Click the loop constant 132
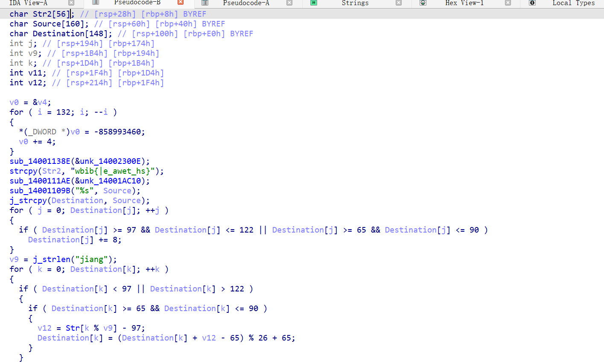Screen dimensions: 604x364 point(63,112)
